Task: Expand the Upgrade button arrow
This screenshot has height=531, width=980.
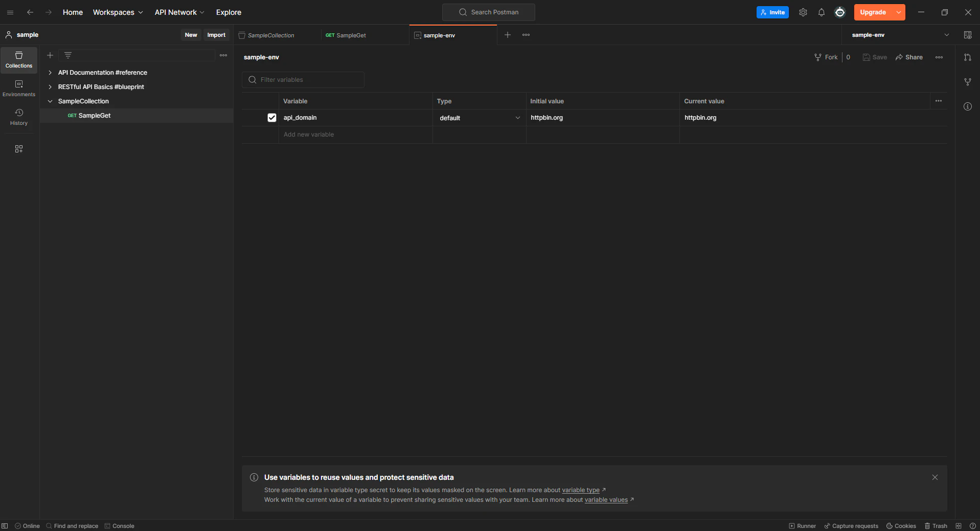Action: 899,12
